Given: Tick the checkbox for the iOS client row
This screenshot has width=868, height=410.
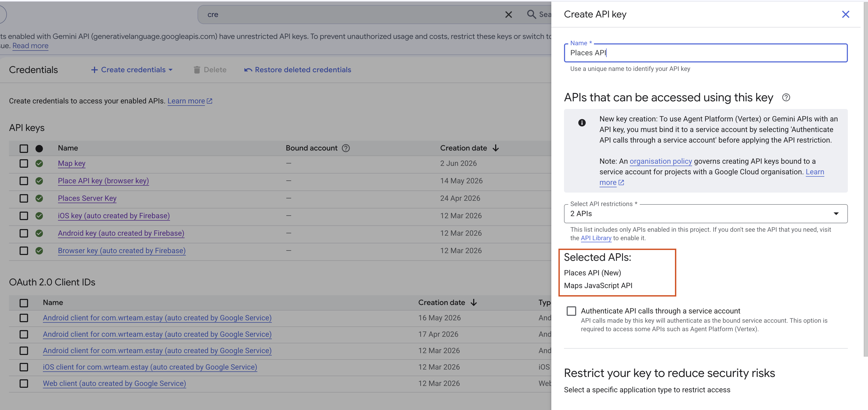Looking at the screenshot, I should tap(24, 367).
